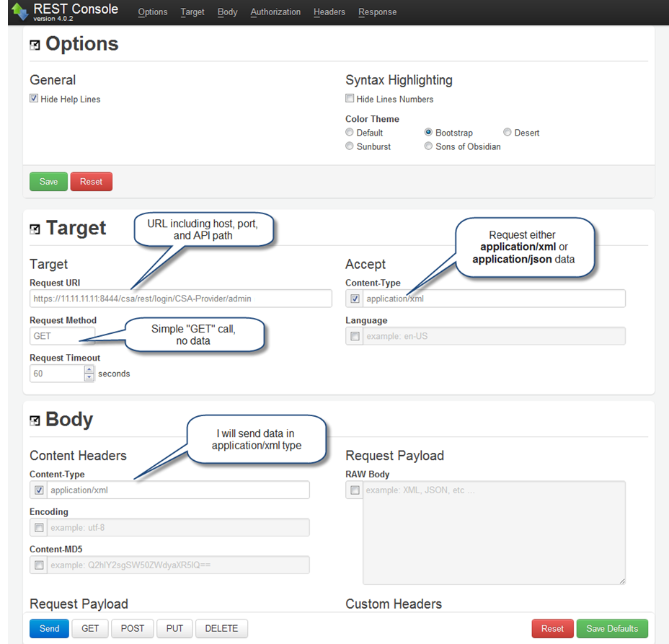Click the REST Console logo icon
Screen dimensions: 669x644
tap(19, 12)
